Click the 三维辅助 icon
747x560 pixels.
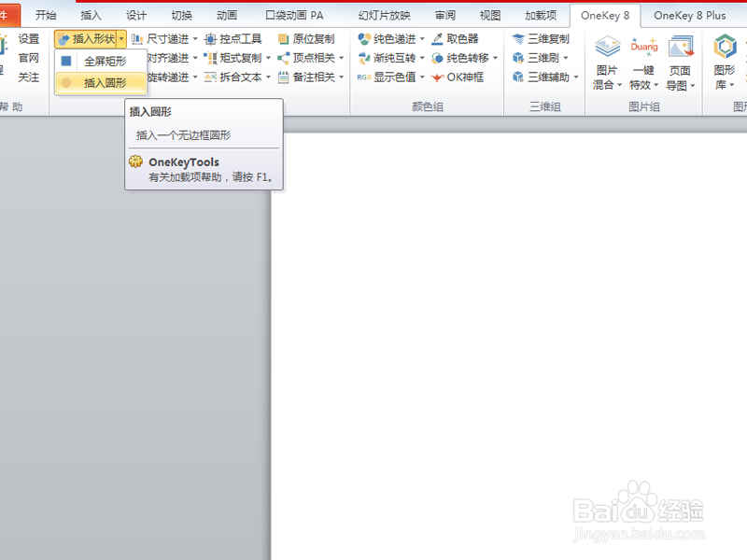pyautogui.click(x=518, y=77)
